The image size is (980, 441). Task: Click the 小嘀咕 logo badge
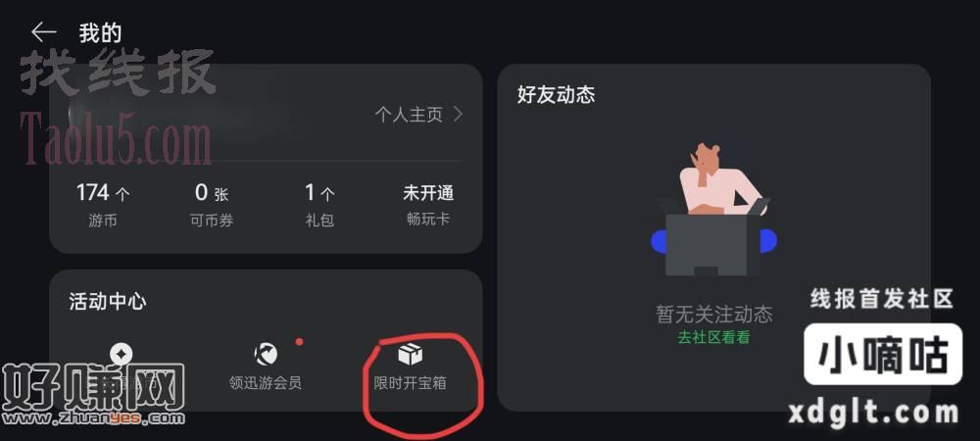(x=883, y=354)
